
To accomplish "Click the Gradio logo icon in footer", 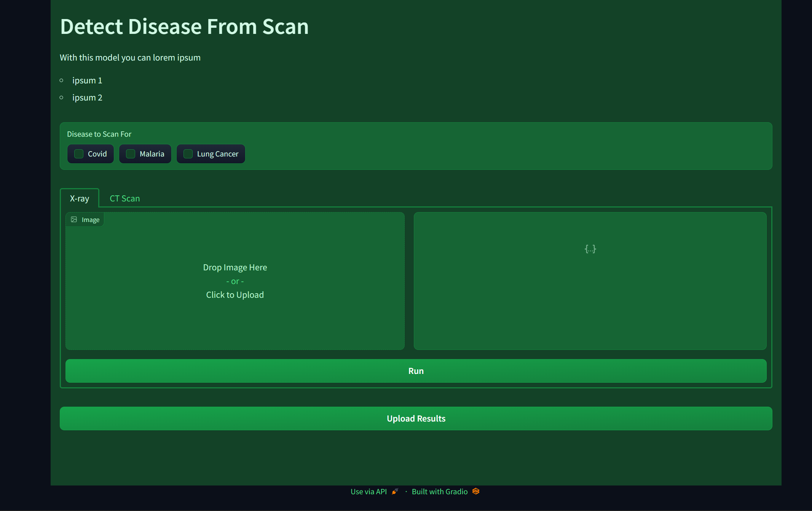I will coord(476,491).
